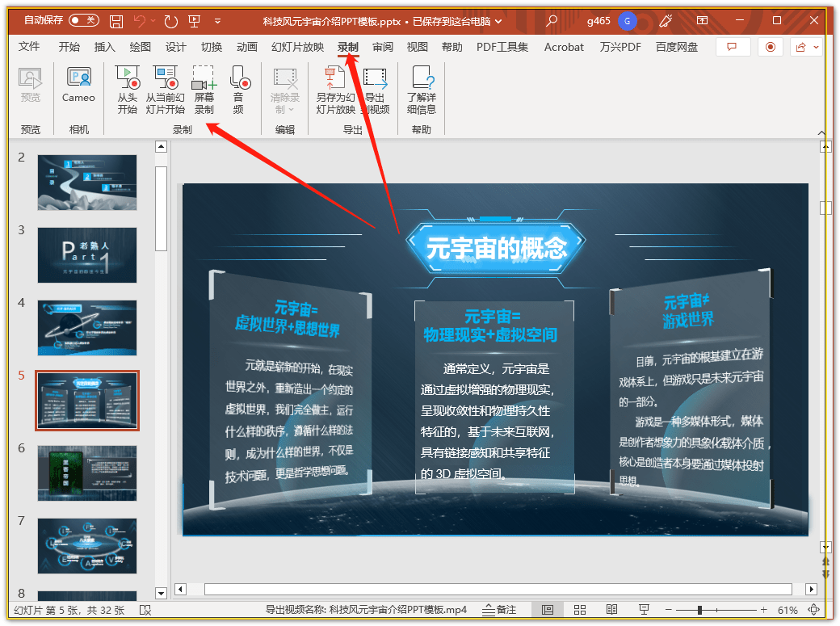
Task: Switch to the 设计 tab
Action: [x=176, y=47]
